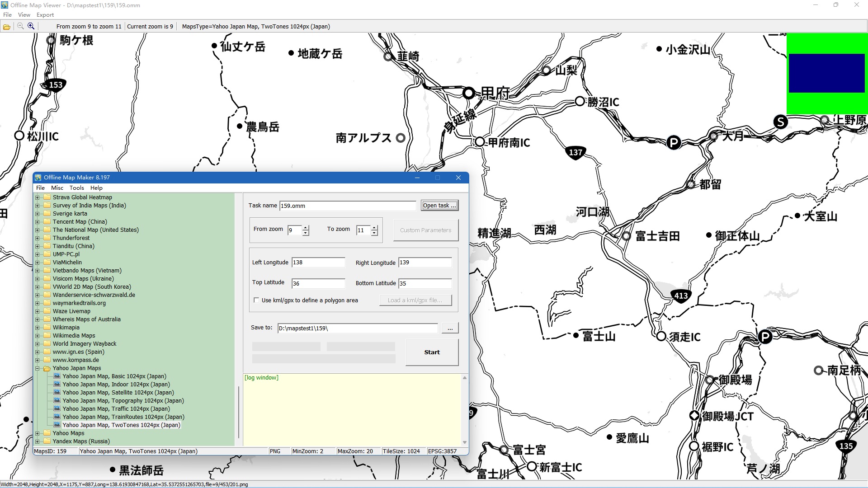Click the Save to path field

coord(358,328)
